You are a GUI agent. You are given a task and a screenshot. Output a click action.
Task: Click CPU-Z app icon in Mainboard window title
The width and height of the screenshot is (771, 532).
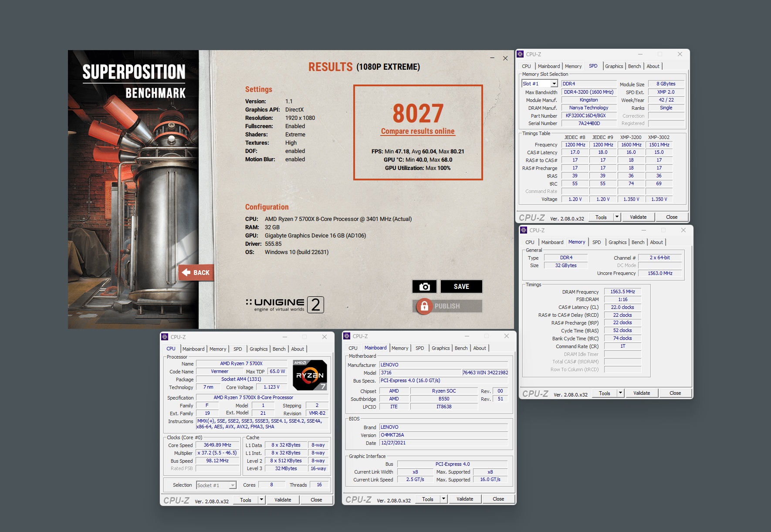point(347,336)
